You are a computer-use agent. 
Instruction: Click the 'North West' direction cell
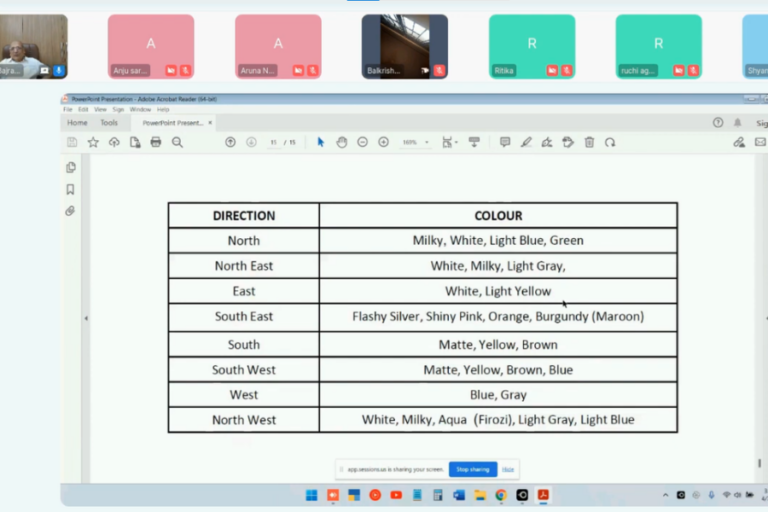pos(244,420)
